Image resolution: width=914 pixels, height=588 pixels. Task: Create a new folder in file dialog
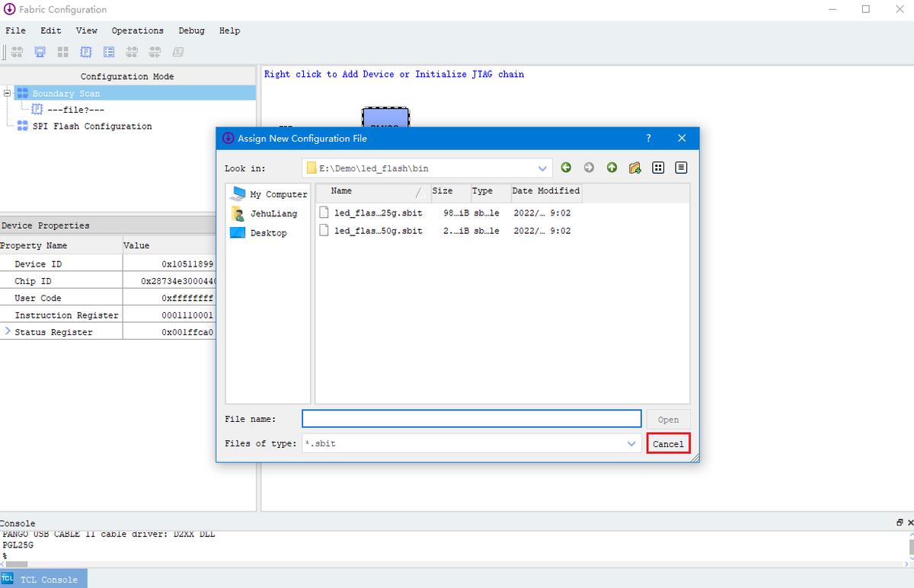pos(634,168)
